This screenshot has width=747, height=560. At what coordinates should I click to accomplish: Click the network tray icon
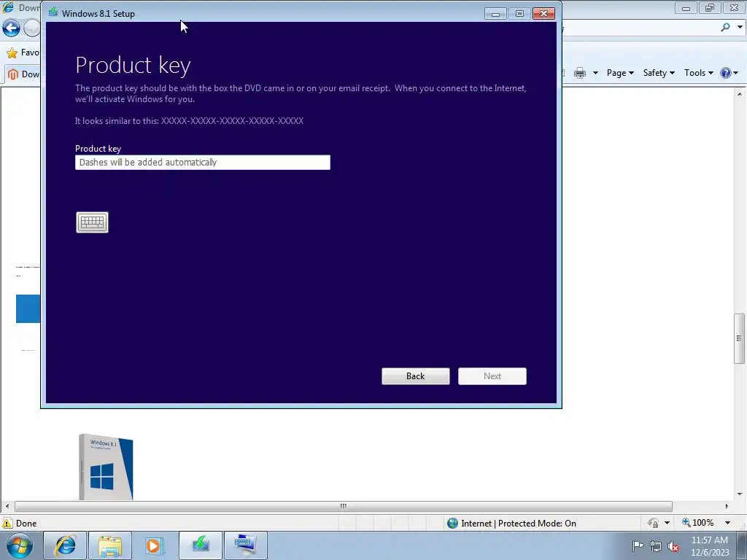[656, 546]
